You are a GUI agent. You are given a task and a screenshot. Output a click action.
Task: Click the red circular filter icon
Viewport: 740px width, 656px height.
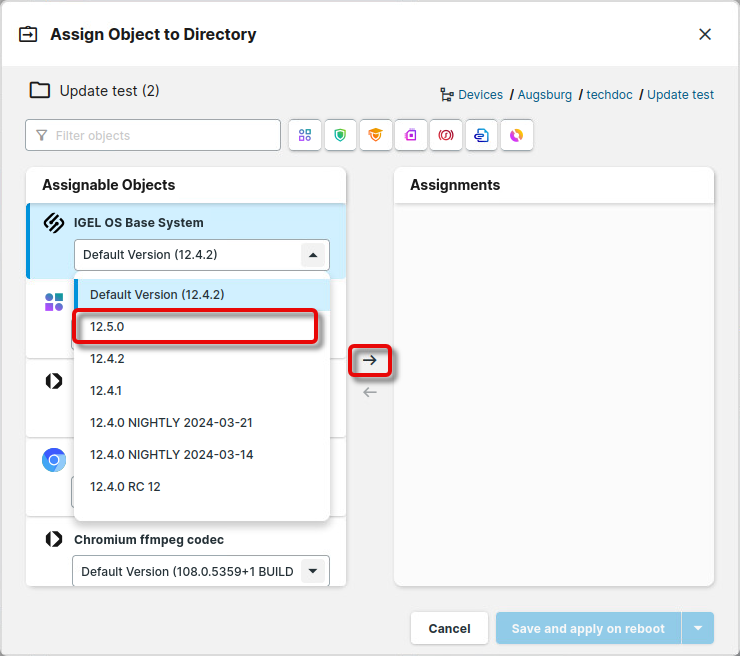coord(446,135)
